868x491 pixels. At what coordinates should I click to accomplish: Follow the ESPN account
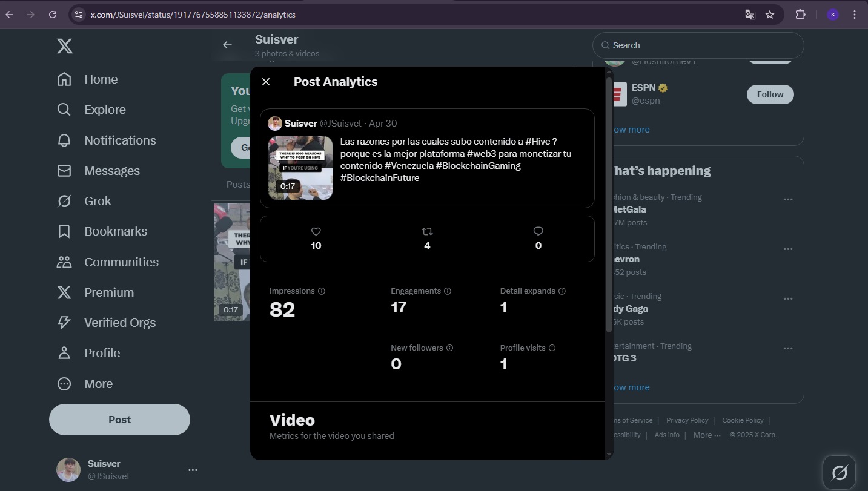point(770,94)
